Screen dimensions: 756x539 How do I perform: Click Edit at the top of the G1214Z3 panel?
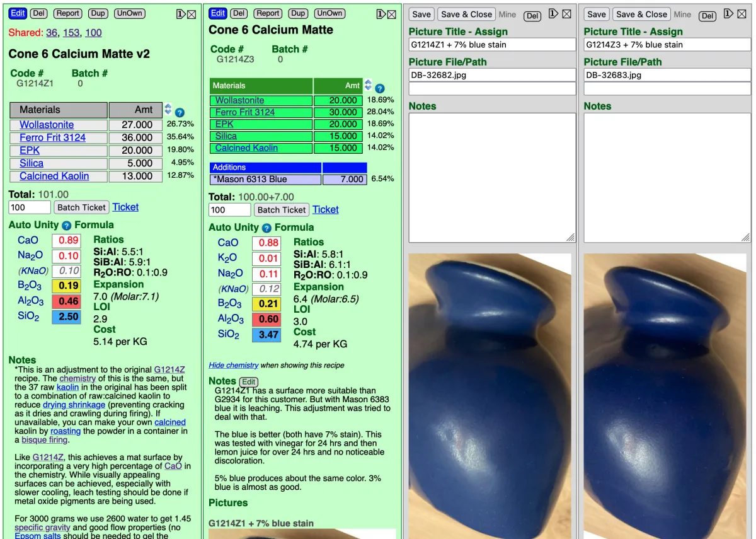point(218,13)
